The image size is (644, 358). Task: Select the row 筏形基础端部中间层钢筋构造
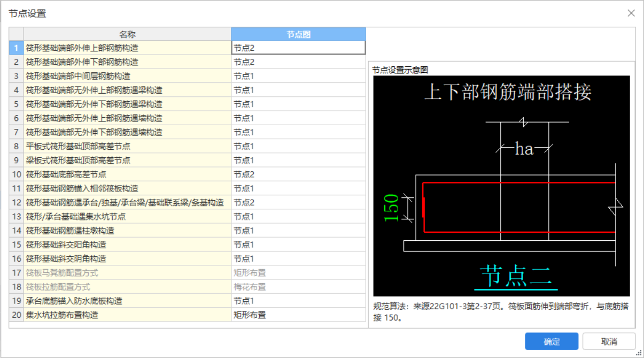[127, 76]
